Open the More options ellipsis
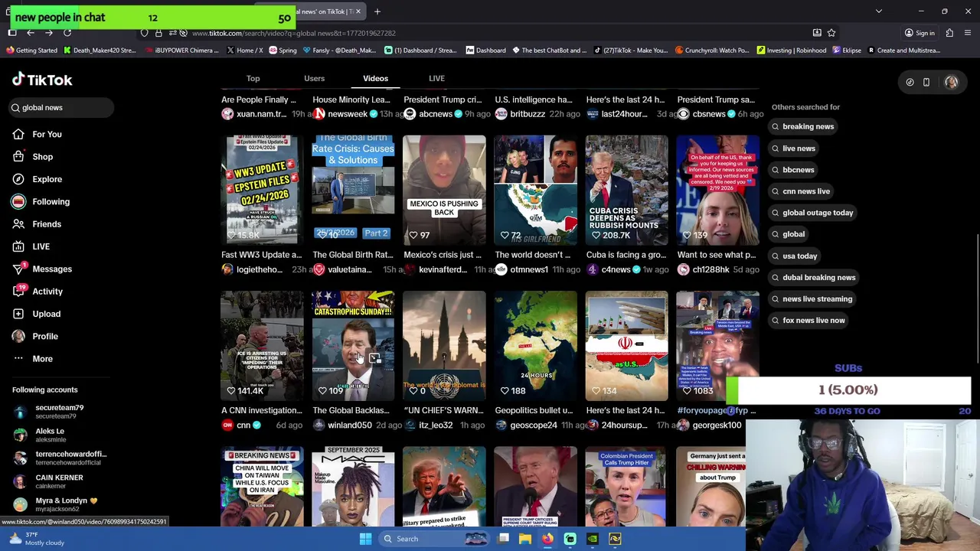This screenshot has height=551, width=980. (x=18, y=359)
